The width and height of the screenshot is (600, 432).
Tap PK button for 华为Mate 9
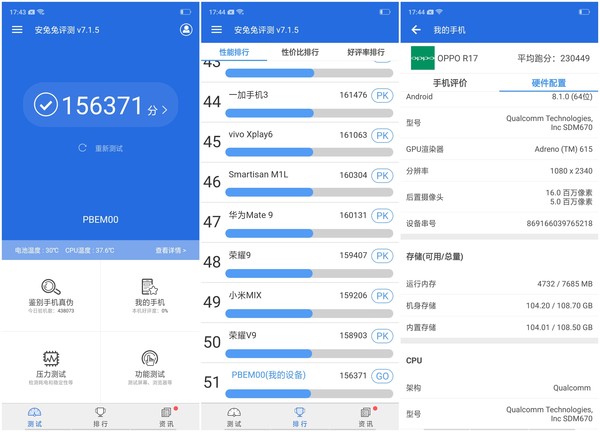(x=382, y=216)
